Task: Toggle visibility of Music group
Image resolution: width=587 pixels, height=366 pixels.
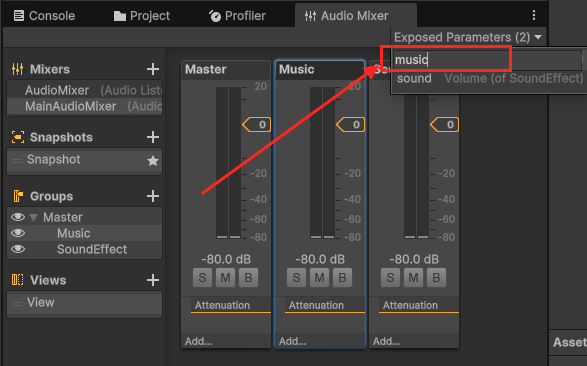Action: (x=18, y=233)
